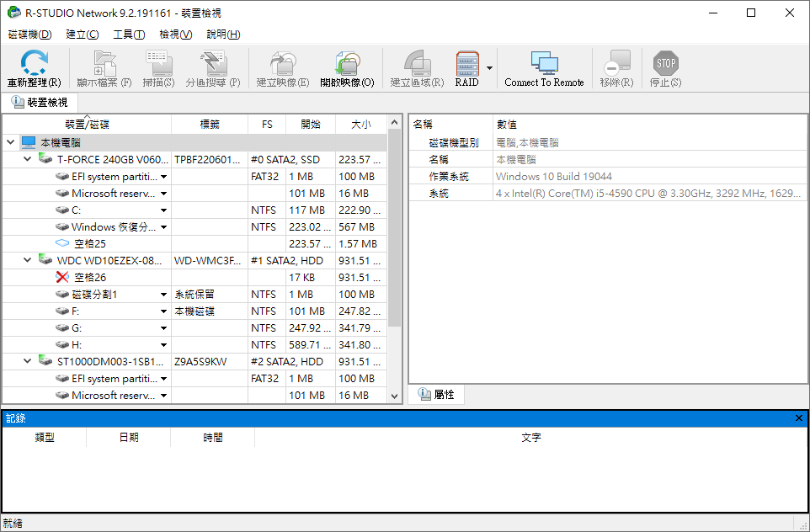This screenshot has width=810, height=532.
Task: Sort by 標籤 column header
Action: [x=210, y=125]
